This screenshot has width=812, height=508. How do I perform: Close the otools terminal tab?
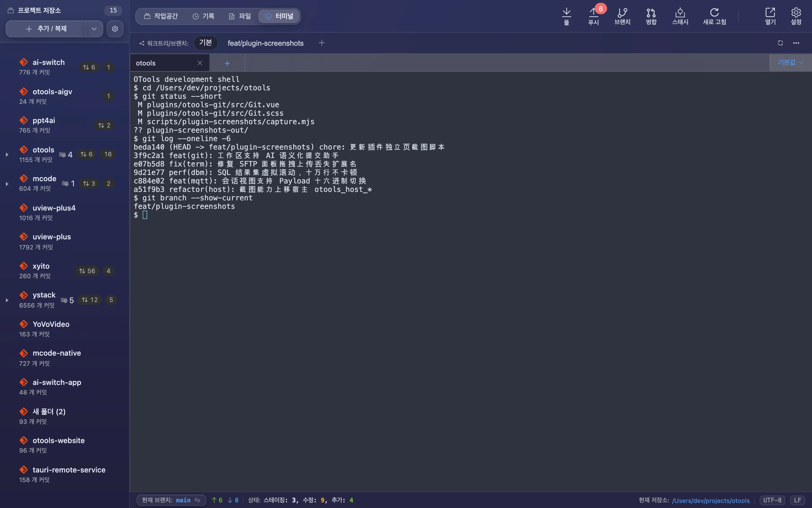(200, 63)
